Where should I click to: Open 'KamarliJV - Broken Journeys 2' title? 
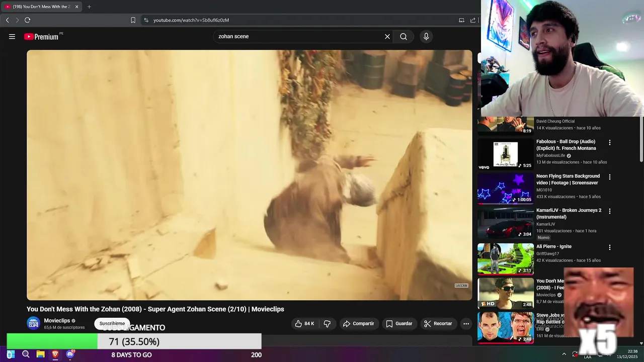[569, 214]
